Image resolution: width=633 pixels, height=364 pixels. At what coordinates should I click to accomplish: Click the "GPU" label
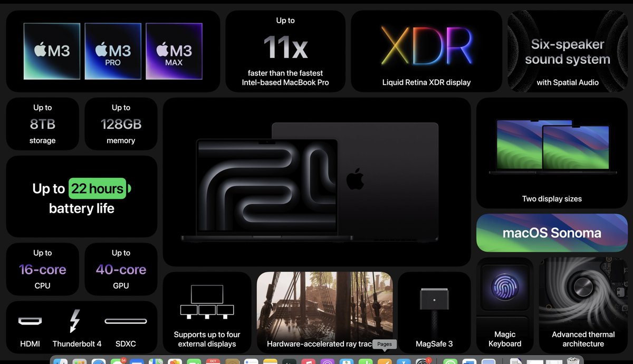pyautogui.click(x=121, y=286)
